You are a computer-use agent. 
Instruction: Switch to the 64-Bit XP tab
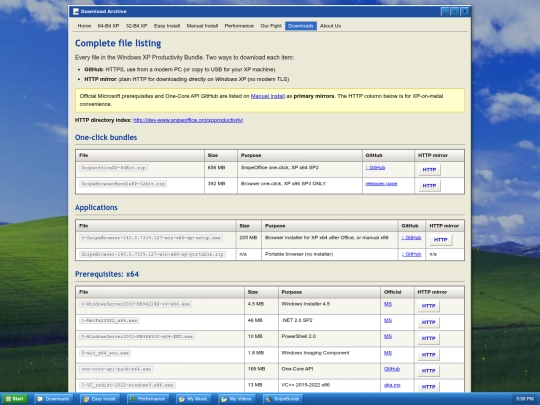[108, 26]
